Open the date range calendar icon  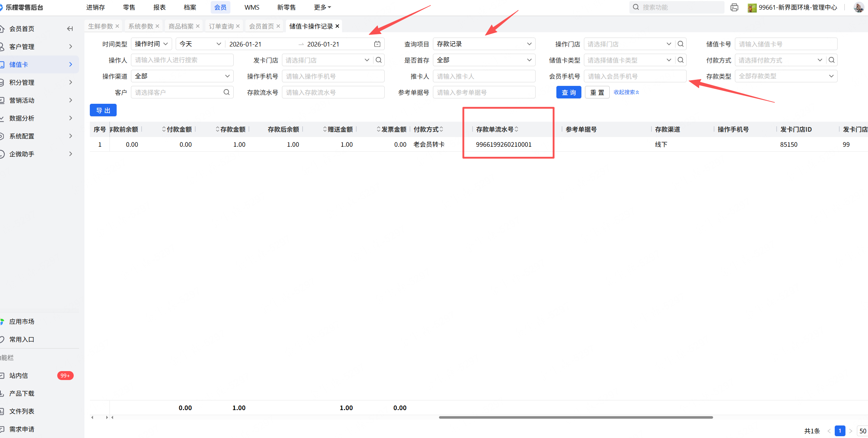(x=377, y=44)
